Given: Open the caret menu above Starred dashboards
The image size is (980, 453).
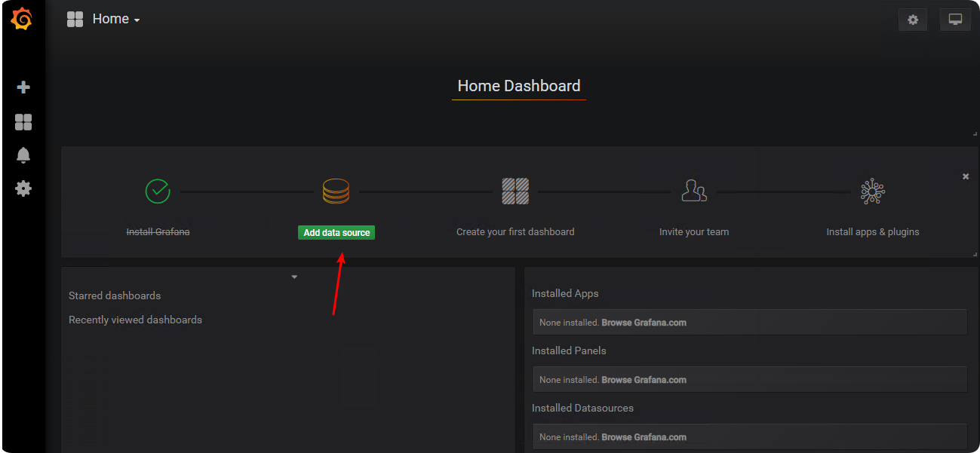Looking at the screenshot, I should [x=294, y=277].
